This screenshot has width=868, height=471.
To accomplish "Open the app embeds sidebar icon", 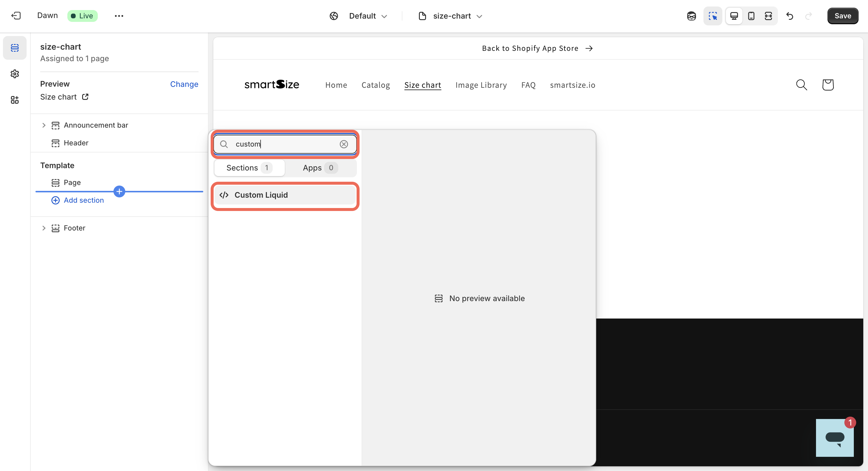I will pyautogui.click(x=14, y=100).
